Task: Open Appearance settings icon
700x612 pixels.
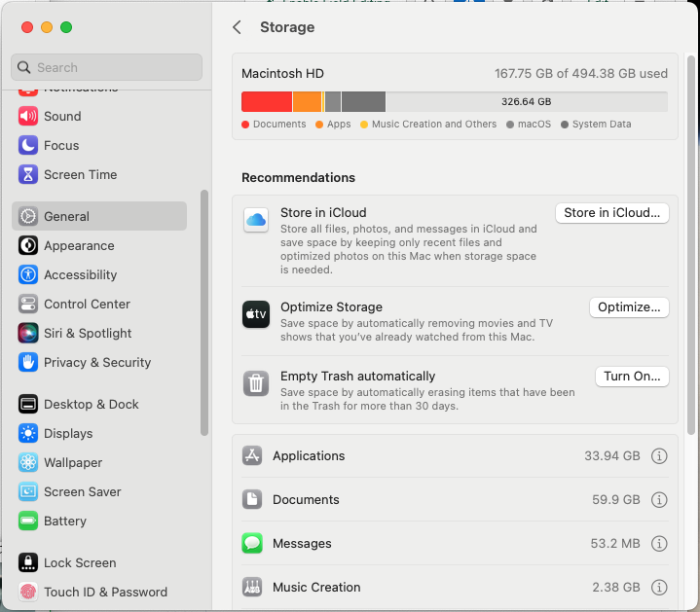Action: (27, 246)
